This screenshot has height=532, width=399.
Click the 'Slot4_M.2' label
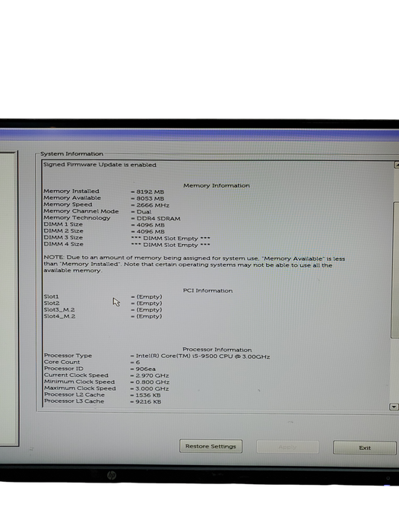point(60,316)
